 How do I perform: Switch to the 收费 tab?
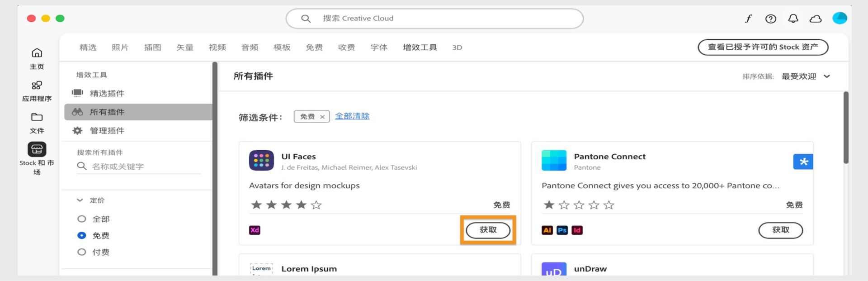(347, 48)
